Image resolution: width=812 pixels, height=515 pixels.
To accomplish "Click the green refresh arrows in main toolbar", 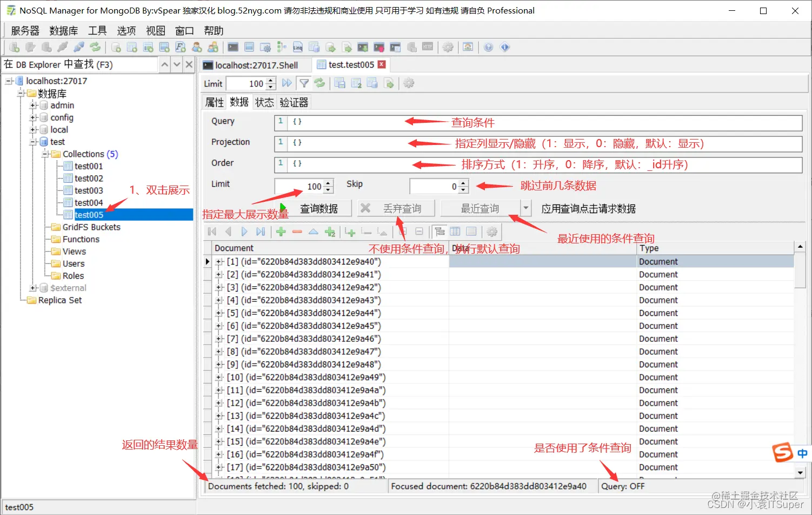I will [95, 47].
